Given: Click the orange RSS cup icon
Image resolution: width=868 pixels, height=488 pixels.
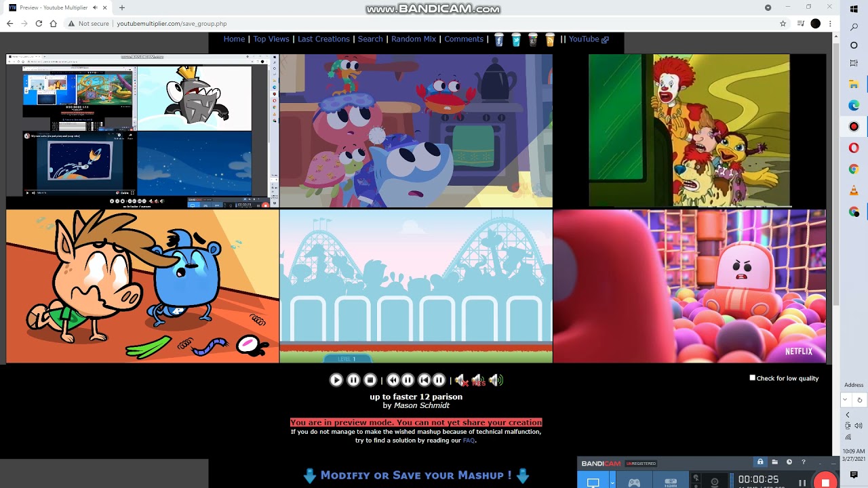Looking at the screenshot, I should (x=550, y=40).
